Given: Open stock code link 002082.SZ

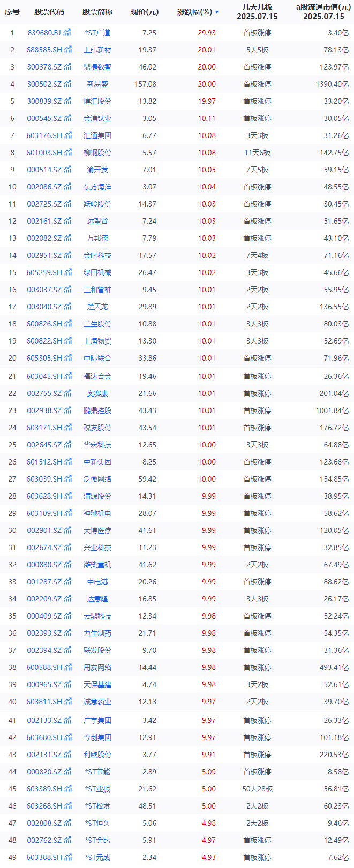Looking at the screenshot, I should (x=44, y=238).
